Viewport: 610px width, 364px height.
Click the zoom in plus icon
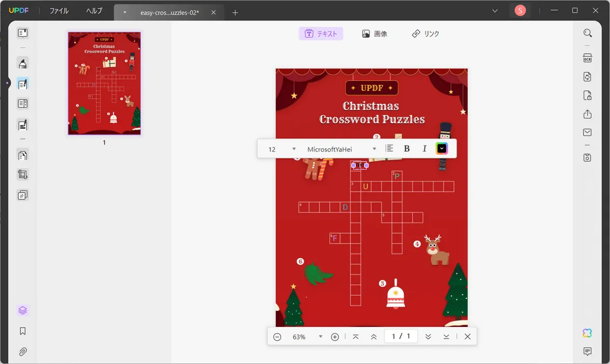click(x=335, y=337)
